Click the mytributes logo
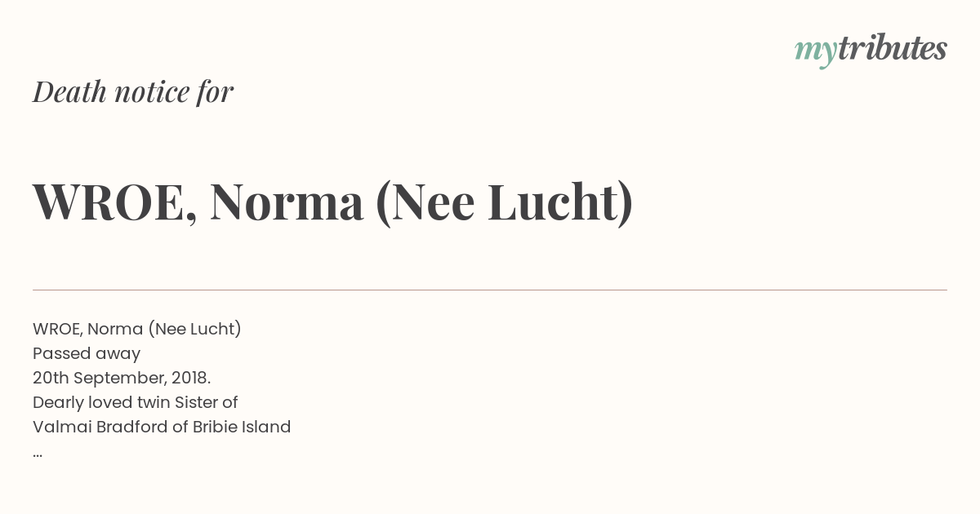 871,50
